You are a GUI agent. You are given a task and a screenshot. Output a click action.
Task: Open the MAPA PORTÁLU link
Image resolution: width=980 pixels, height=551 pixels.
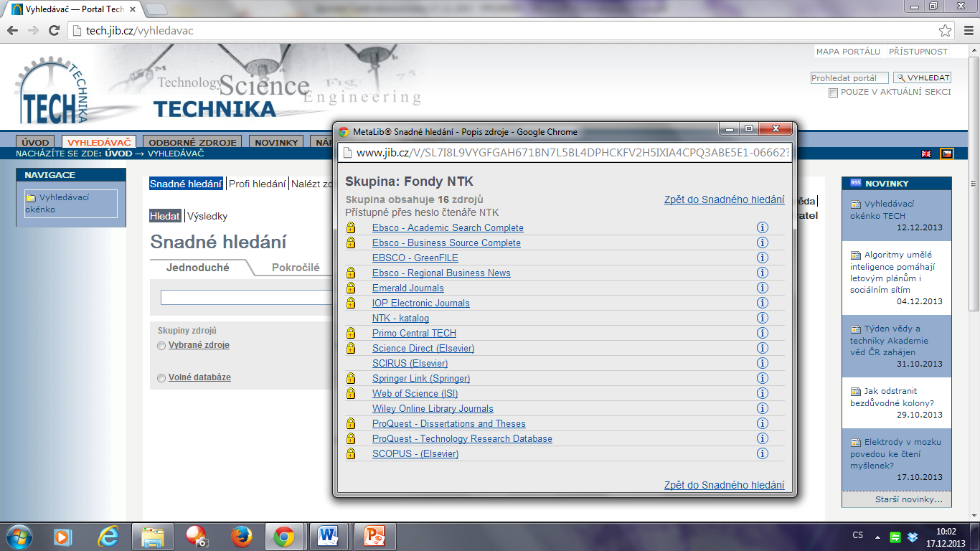pyautogui.click(x=848, y=52)
